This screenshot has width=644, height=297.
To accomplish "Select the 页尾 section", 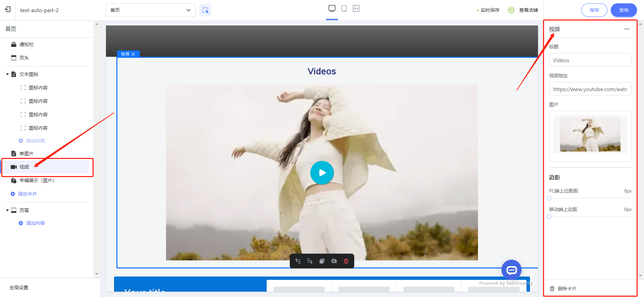I will tap(24, 210).
